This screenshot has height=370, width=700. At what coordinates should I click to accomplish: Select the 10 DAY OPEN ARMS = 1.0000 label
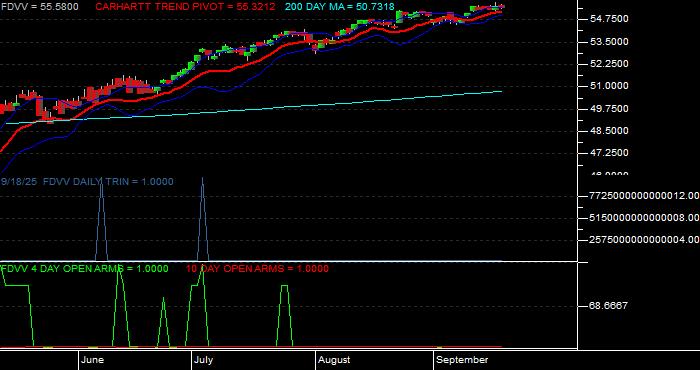pos(257,269)
